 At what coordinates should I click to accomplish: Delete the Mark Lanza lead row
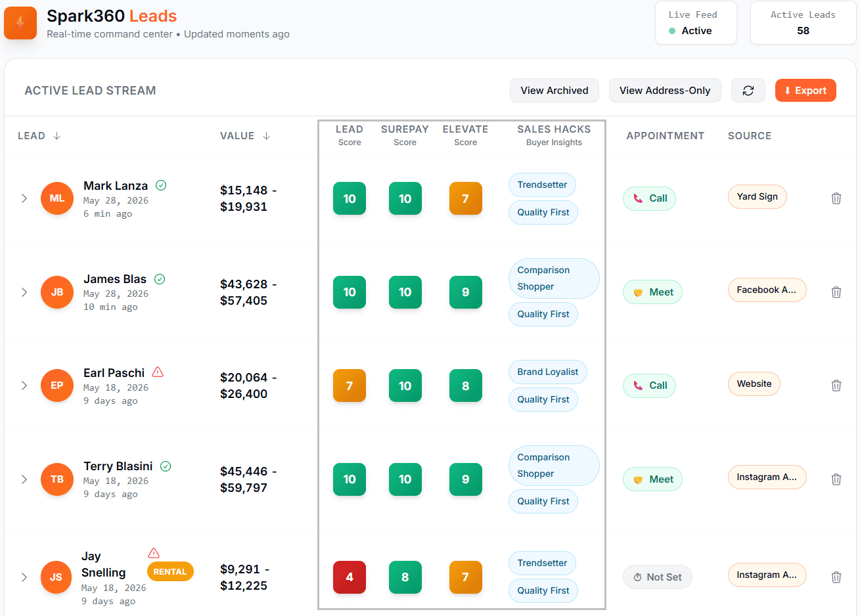point(836,198)
